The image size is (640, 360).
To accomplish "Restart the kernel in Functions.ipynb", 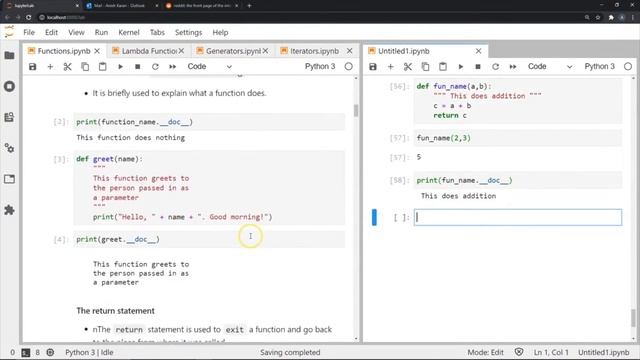I will tap(155, 67).
